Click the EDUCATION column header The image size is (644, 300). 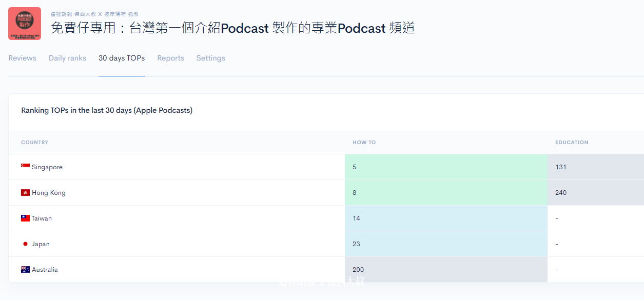tap(572, 142)
